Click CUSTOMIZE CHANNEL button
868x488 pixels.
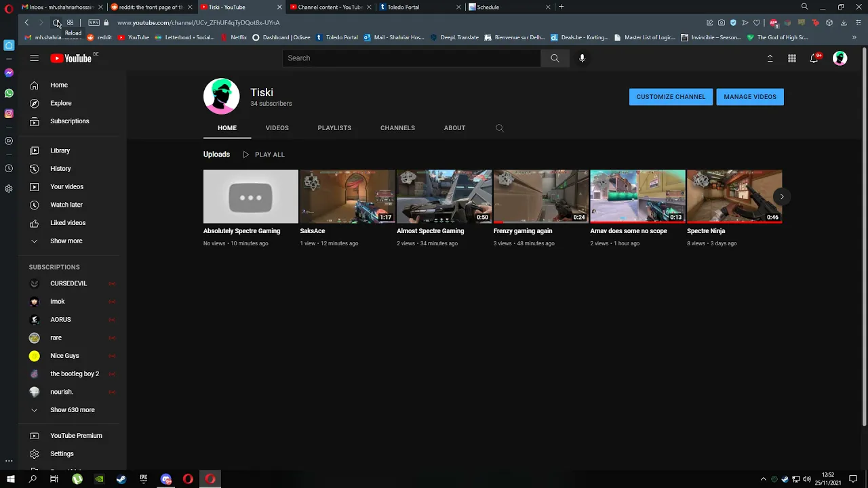[x=671, y=97]
